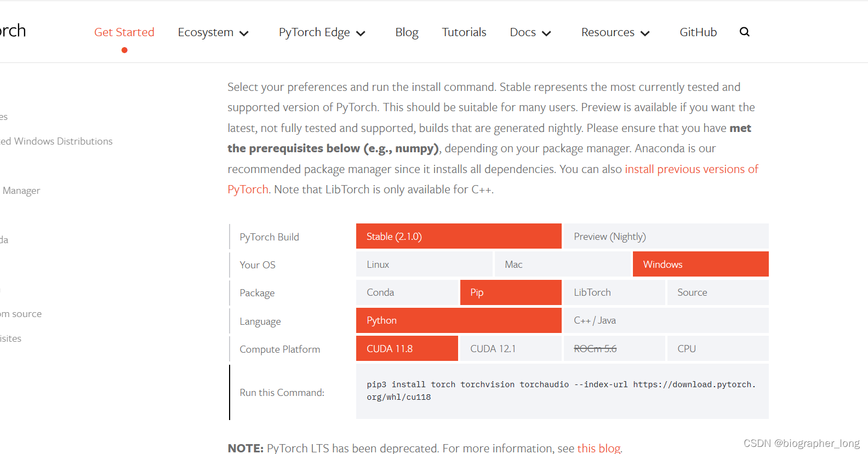
Task: Click the 'Compute Platform' row label
Action: (279, 349)
